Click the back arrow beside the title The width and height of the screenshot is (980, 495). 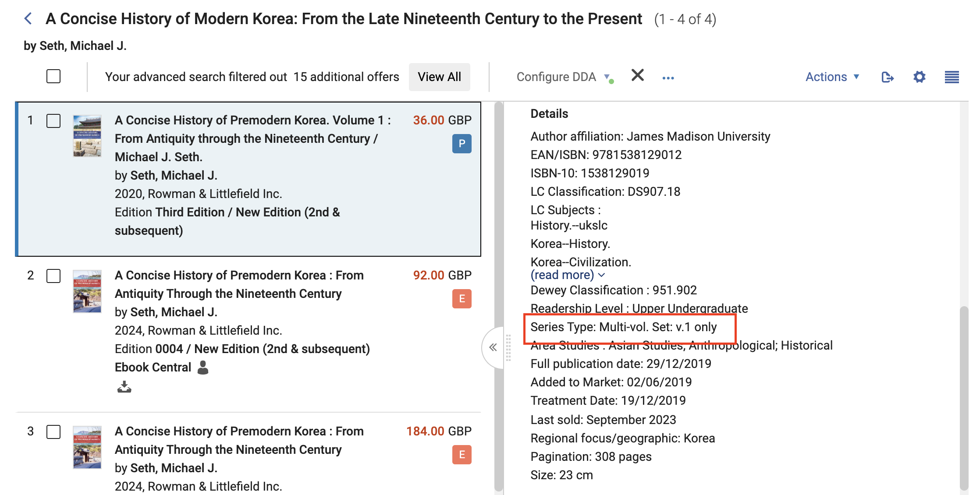[x=28, y=18]
